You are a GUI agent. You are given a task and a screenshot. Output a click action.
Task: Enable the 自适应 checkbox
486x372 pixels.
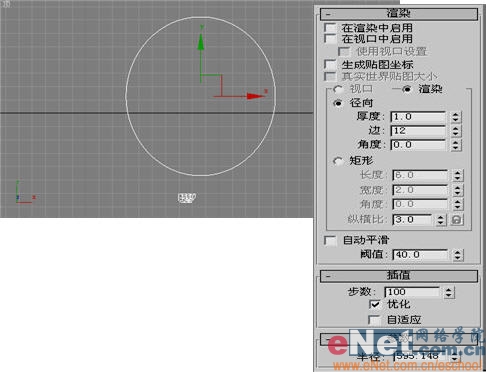coord(374,320)
